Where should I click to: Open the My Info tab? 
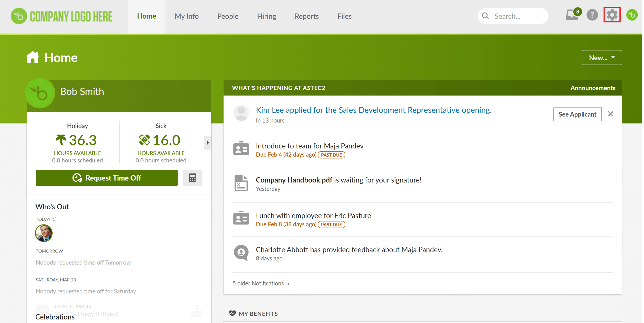point(187,16)
